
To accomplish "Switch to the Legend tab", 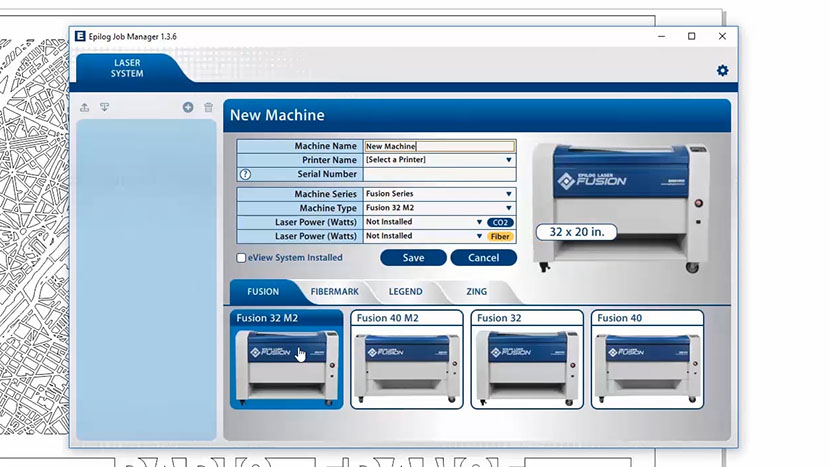I will (x=405, y=292).
